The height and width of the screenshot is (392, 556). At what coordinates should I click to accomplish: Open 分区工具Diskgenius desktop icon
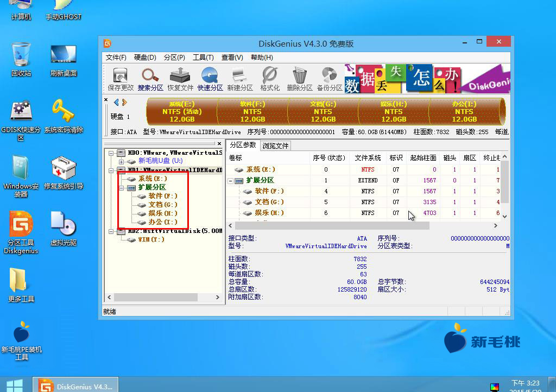pos(21,232)
